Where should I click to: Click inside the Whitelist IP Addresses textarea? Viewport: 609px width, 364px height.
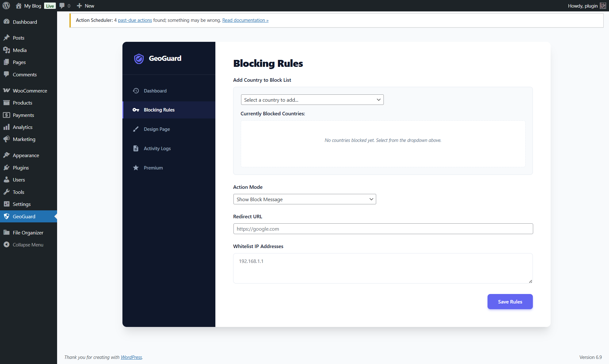[x=383, y=268]
